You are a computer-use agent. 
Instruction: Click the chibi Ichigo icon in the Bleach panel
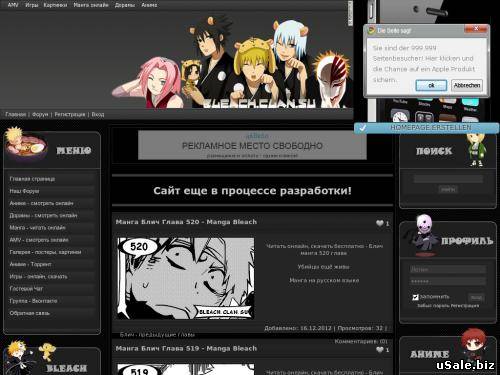(17, 358)
